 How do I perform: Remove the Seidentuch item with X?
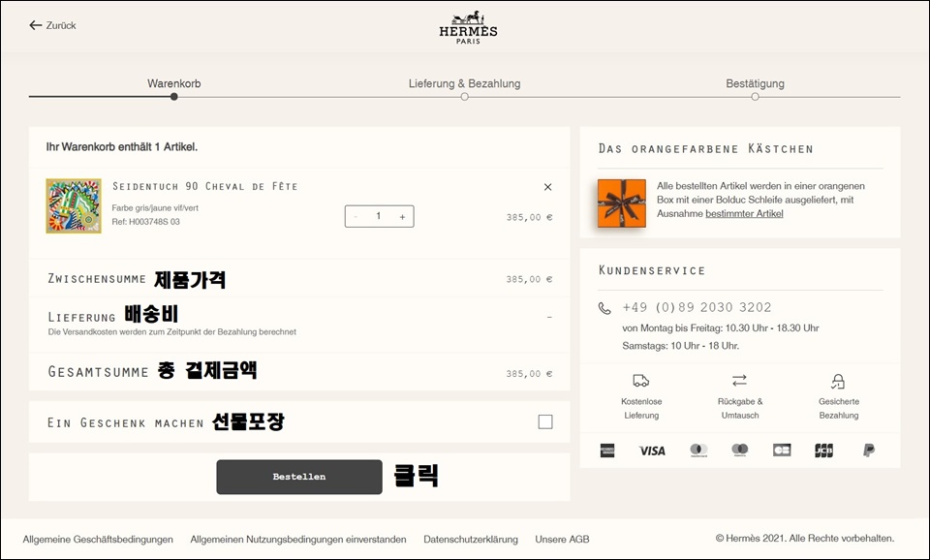point(547,187)
